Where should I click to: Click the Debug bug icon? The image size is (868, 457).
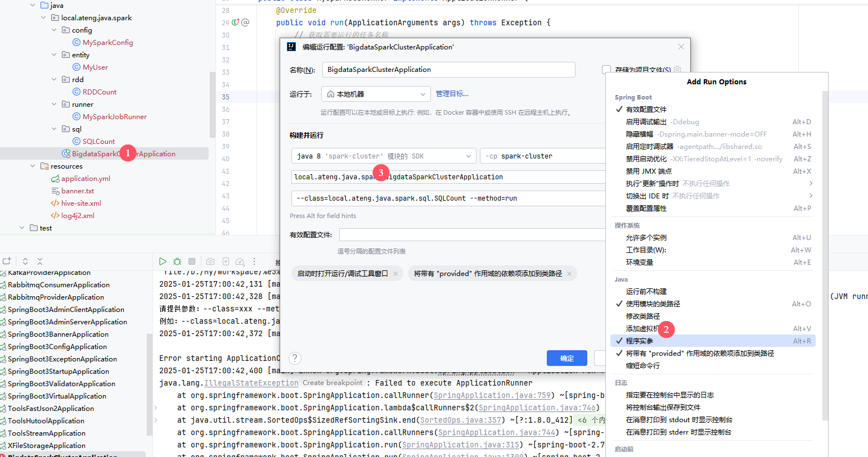[x=177, y=261]
